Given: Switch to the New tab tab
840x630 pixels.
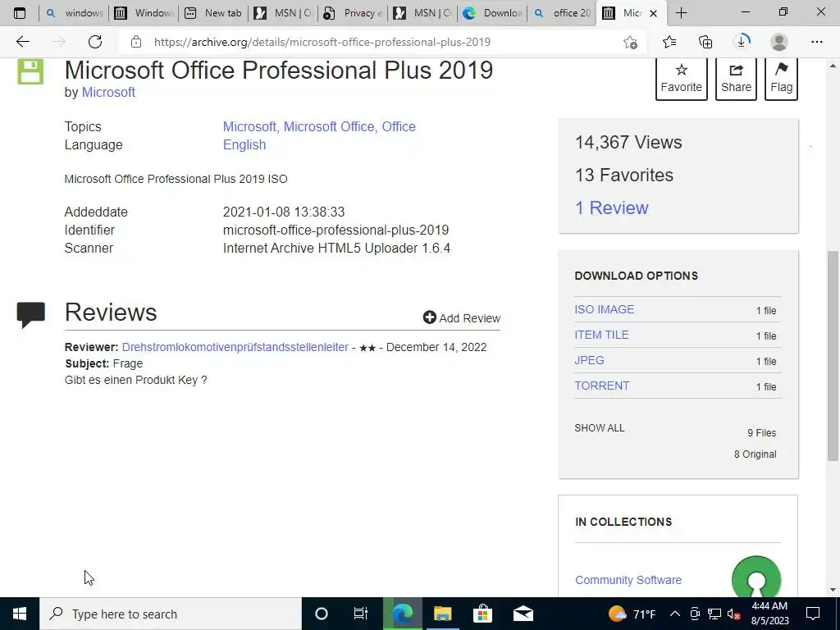Looking at the screenshot, I should click(x=213, y=13).
